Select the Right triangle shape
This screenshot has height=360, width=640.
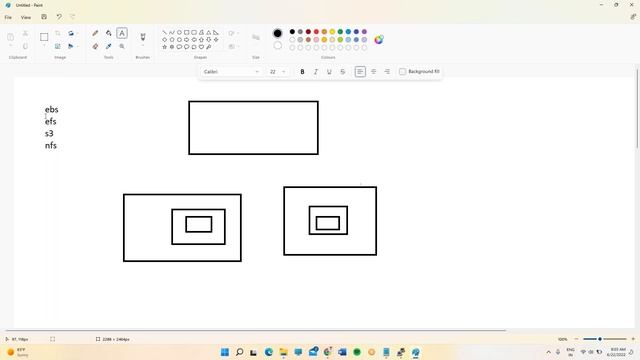(216, 32)
